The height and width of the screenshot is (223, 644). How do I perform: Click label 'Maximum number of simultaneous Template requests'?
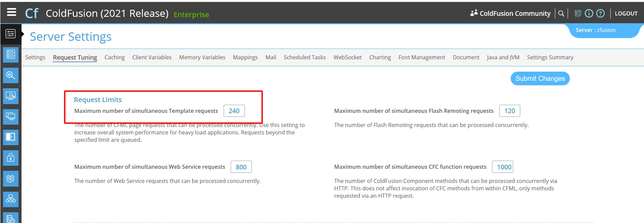coord(146,111)
